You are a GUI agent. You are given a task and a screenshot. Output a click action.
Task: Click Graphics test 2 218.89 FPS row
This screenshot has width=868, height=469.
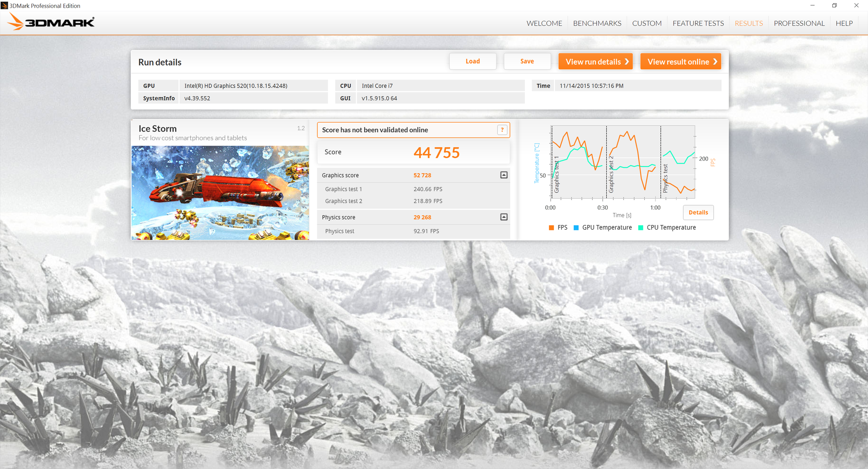(x=413, y=201)
